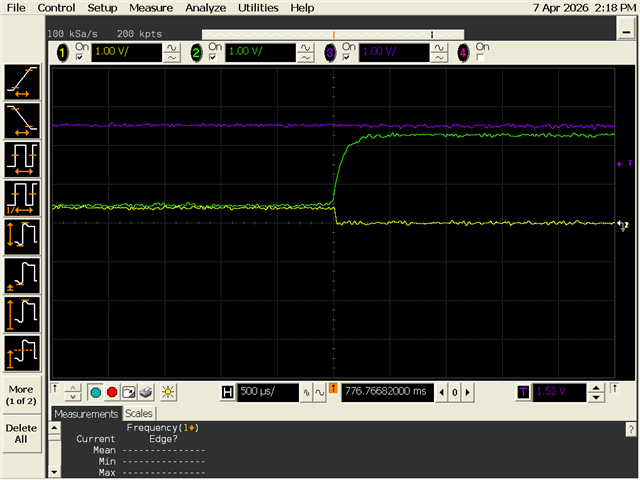Click the help question mark icon
Image resolution: width=640 pixels, height=480 pixels.
coord(631,429)
